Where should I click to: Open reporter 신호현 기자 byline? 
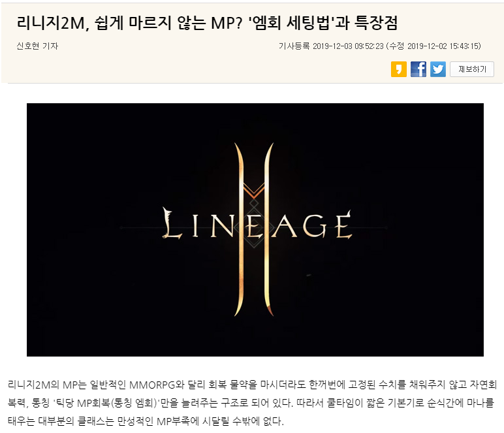click(37, 46)
